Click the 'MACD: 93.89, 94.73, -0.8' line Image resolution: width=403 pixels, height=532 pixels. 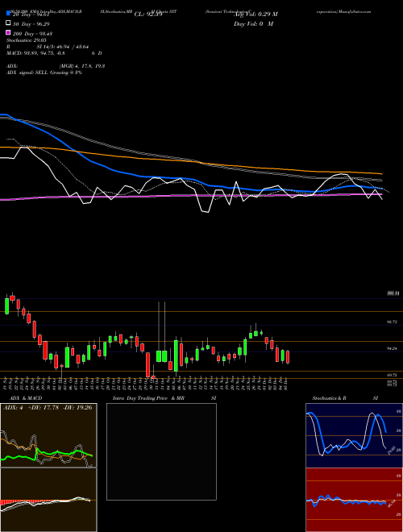point(35,53)
